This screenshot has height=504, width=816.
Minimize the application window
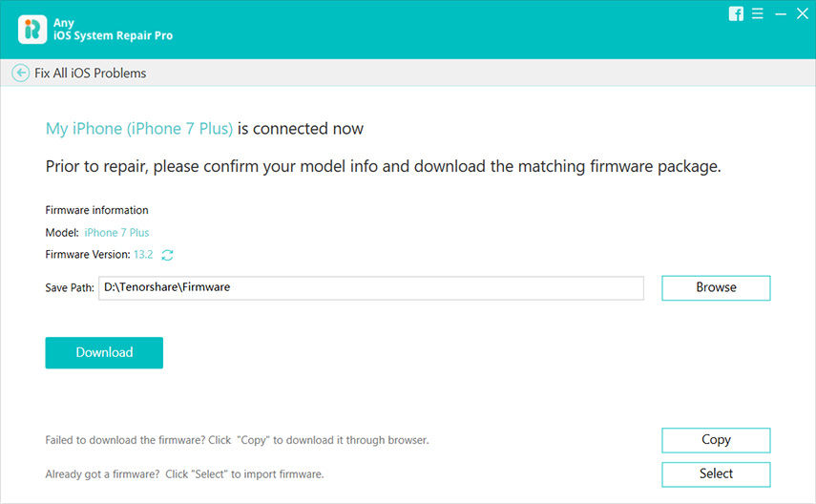click(x=781, y=14)
